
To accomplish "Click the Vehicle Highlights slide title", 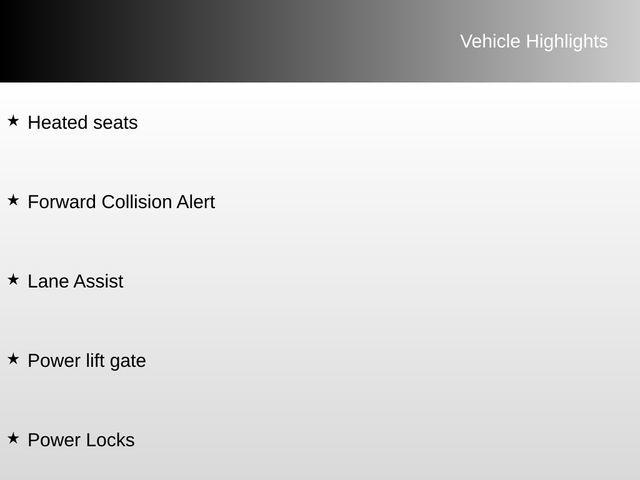I will coord(533,41).
